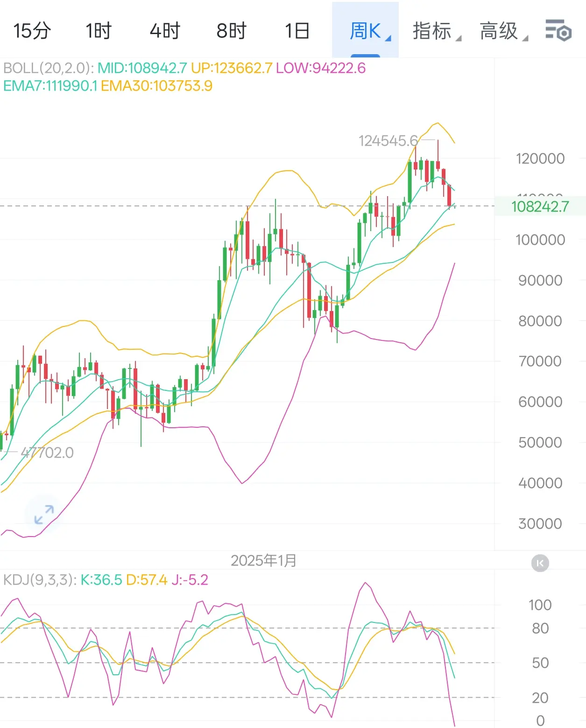Switch to the 15分 timeframe
The height and width of the screenshot is (728, 586).
(x=32, y=31)
